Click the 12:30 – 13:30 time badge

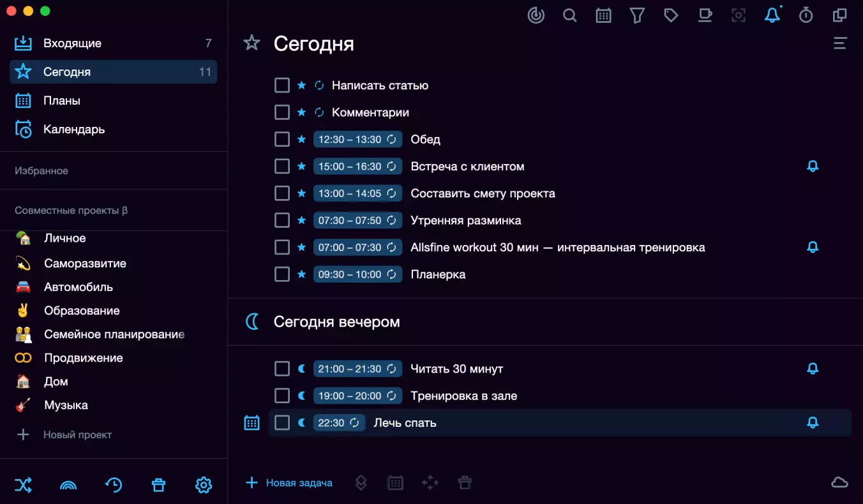(357, 139)
